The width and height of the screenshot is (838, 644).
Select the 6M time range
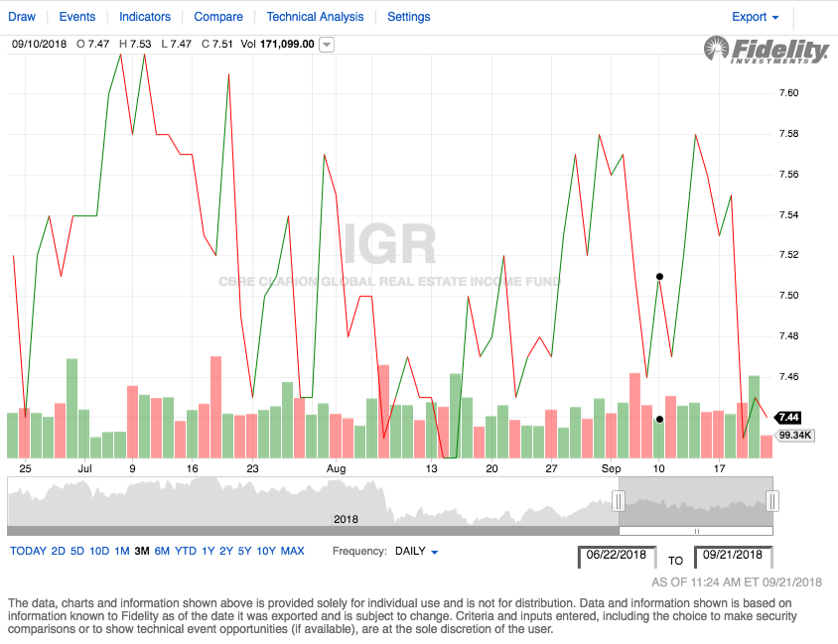point(162,551)
